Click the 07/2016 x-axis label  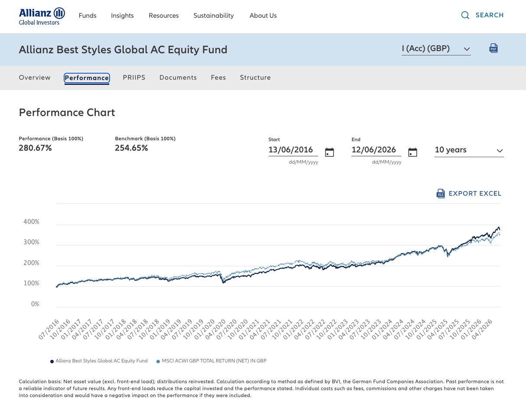tap(49, 330)
